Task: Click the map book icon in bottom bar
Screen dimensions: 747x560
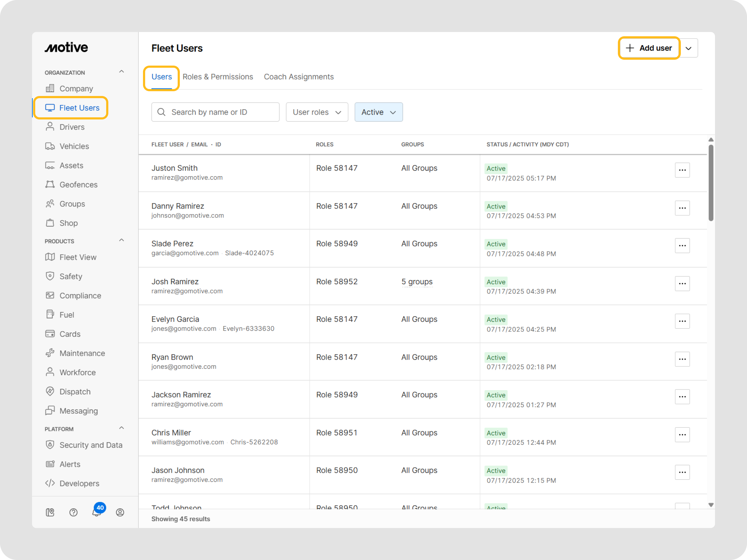Action: 50,513
